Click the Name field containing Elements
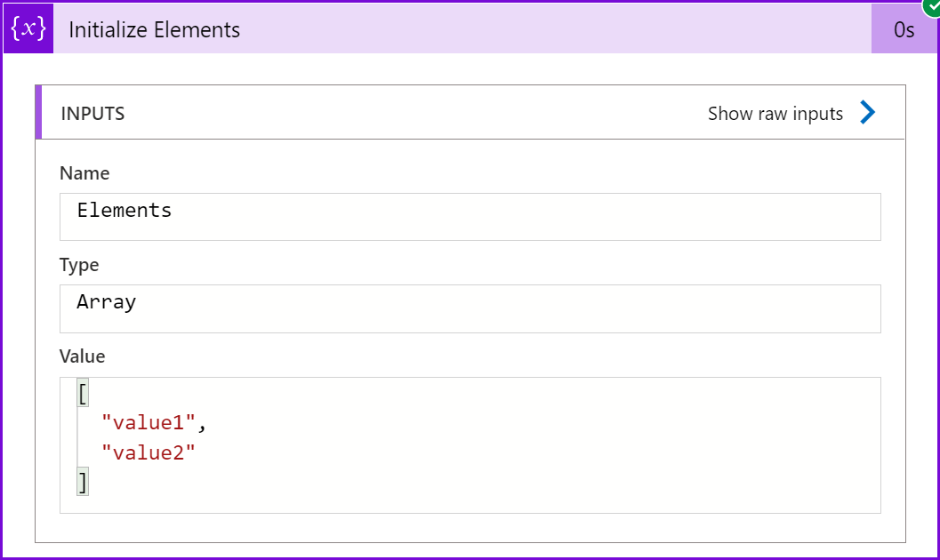Image resolution: width=940 pixels, height=560 pixels. (x=470, y=216)
